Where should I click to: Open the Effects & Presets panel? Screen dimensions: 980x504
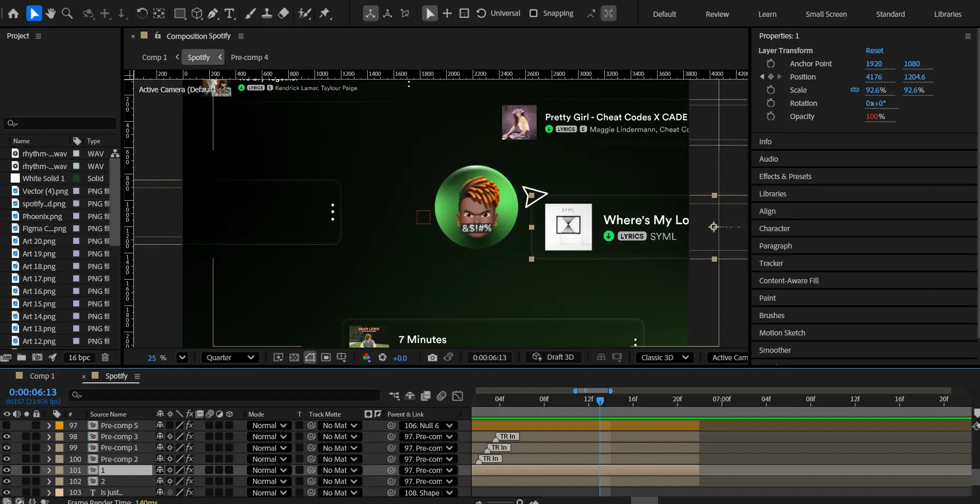pos(785,176)
